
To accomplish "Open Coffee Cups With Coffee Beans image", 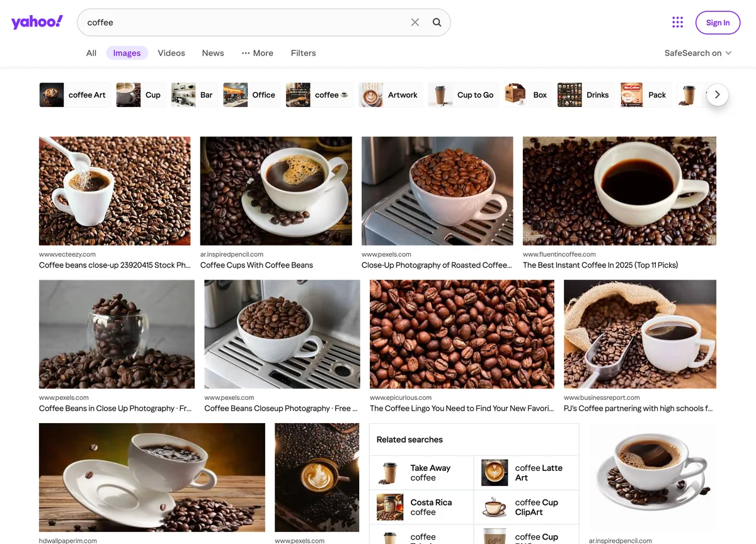I will 276,191.
